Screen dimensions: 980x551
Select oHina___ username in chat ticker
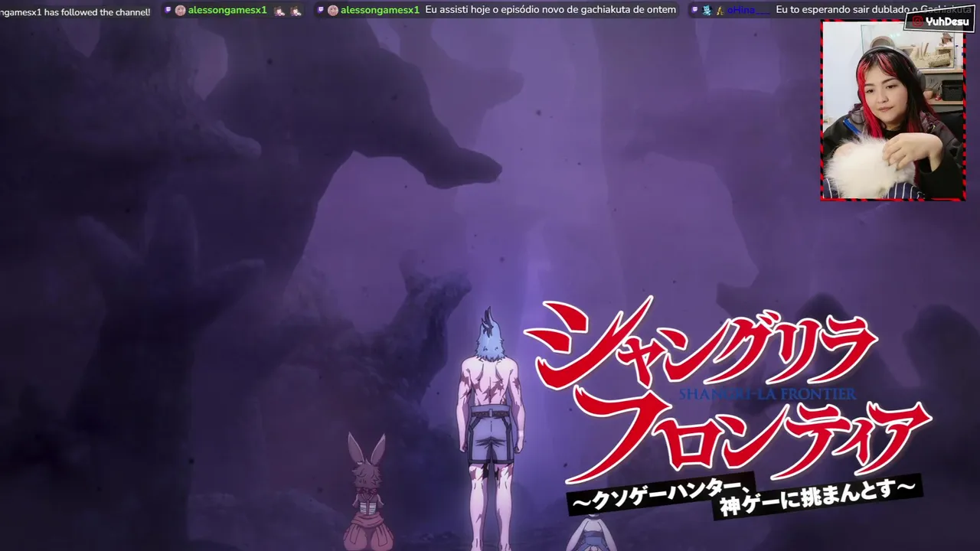[x=748, y=10]
